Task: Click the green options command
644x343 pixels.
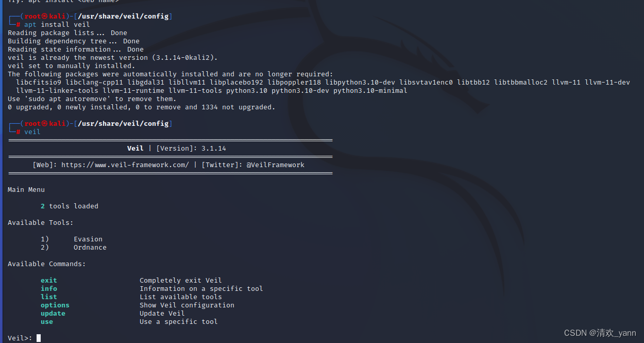Action: point(55,305)
